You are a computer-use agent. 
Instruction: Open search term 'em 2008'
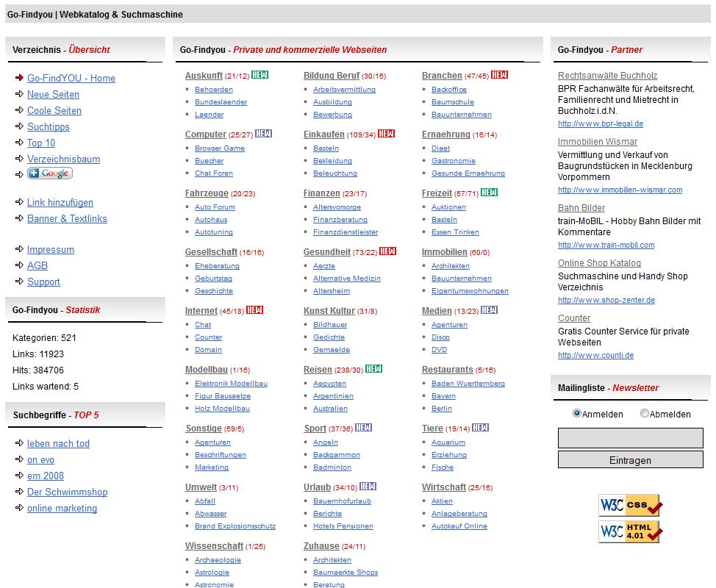click(46, 476)
